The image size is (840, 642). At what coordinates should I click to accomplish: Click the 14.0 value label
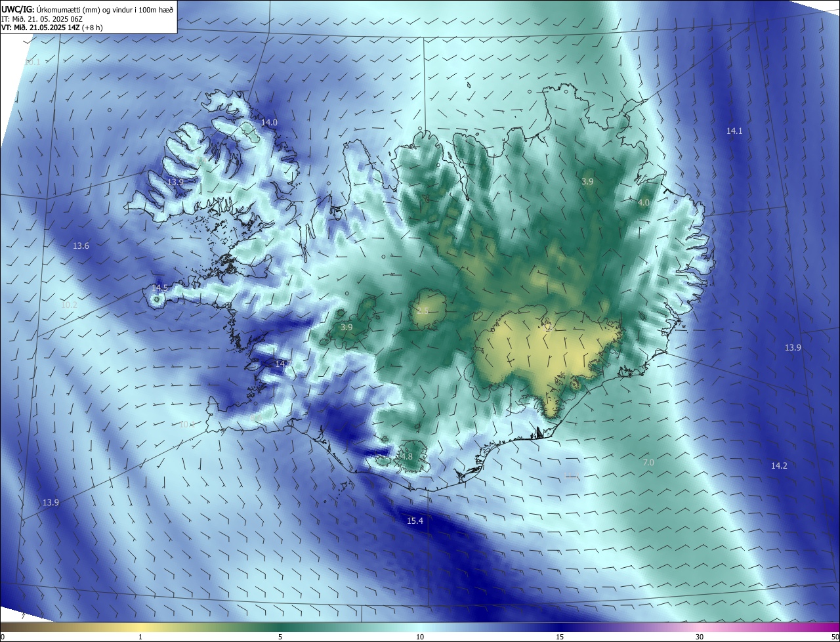[269, 123]
